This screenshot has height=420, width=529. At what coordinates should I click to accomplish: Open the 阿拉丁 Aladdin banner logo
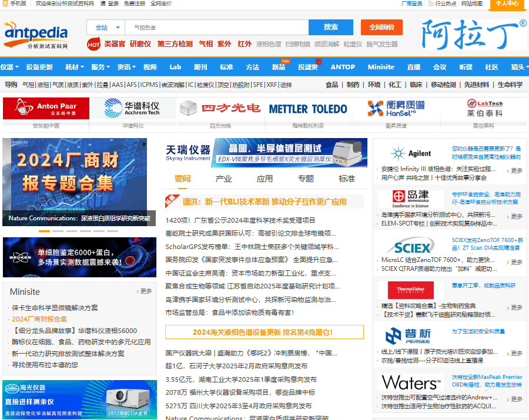point(474,35)
